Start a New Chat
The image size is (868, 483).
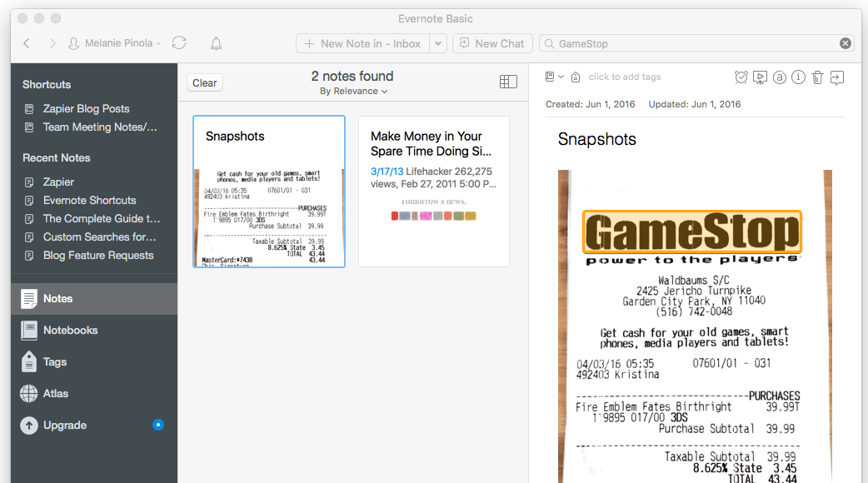tap(492, 43)
